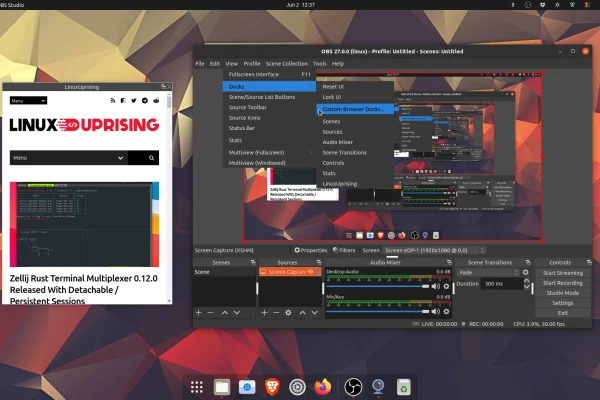This screenshot has height=400, width=600.
Task: Open the Fade transition dropdown
Action: (488, 273)
